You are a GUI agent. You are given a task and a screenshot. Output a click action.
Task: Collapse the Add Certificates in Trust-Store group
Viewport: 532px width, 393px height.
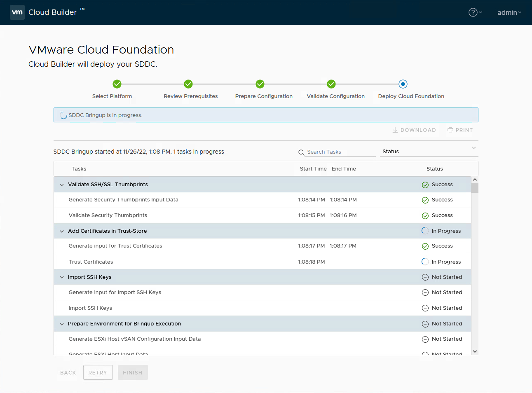(x=61, y=231)
